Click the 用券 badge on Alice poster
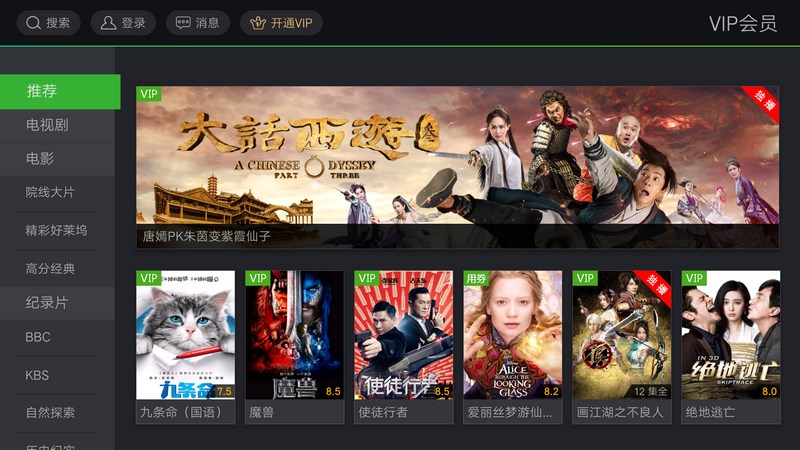 476,278
